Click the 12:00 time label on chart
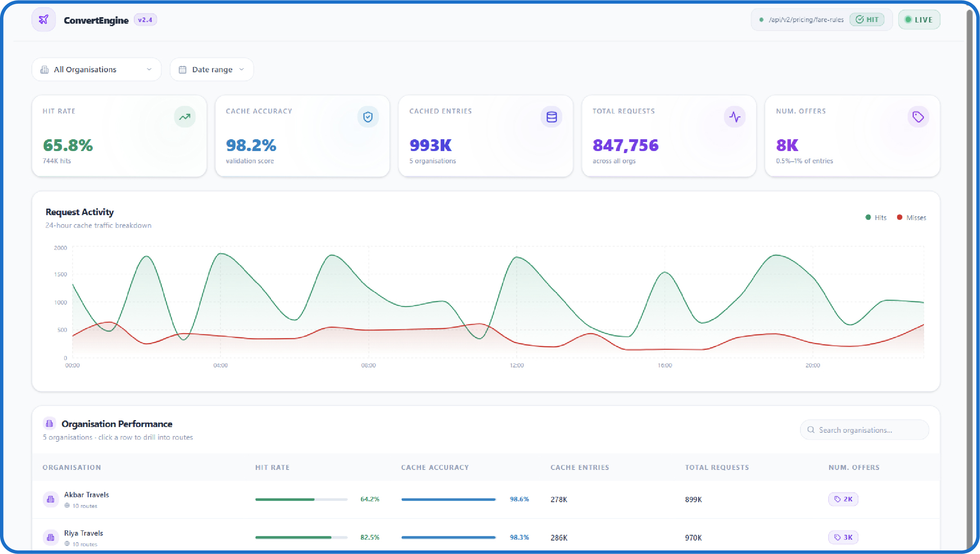This screenshot has width=980, height=554. point(517,365)
